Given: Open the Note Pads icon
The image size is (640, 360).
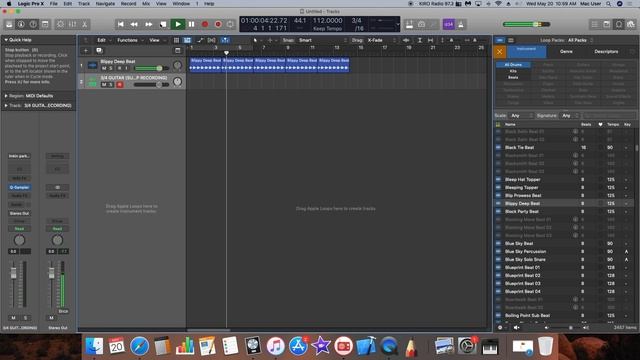Looking at the screenshot, I should point(607,24).
